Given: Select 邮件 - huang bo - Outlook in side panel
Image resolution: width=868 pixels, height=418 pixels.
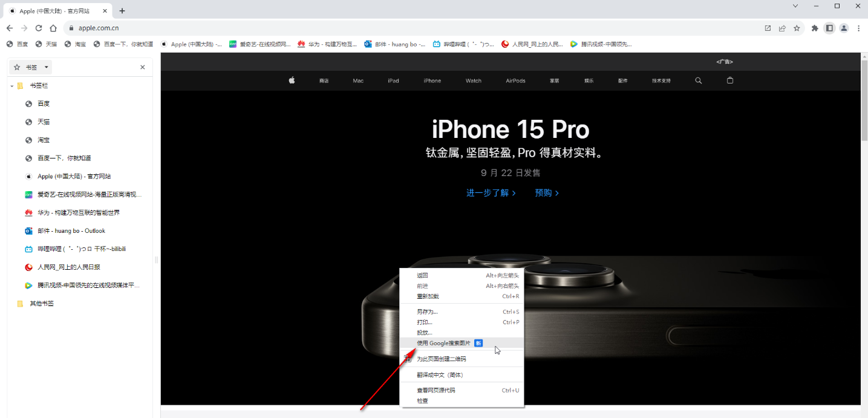Looking at the screenshot, I should coord(80,231).
